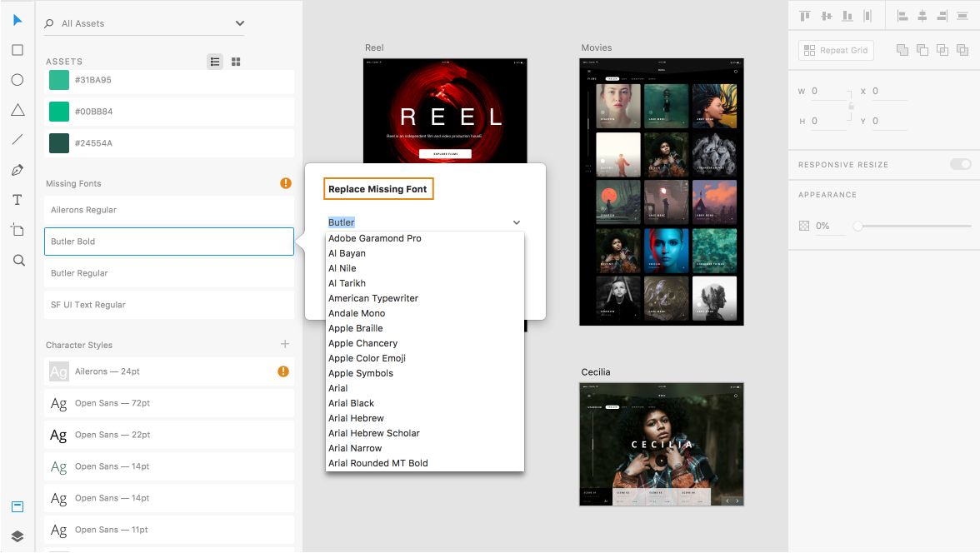
Task: Select the Artboard tool
Action: [x=17, y=229]
